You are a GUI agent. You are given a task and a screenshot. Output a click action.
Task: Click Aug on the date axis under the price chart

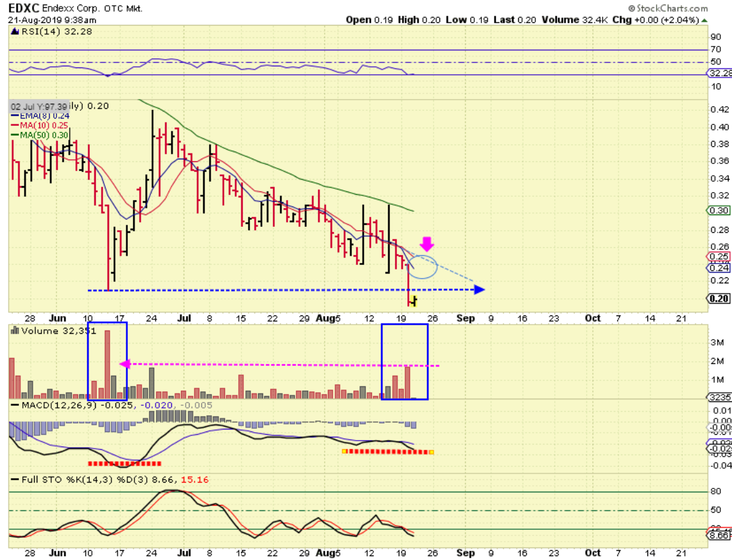click(325, 318)
